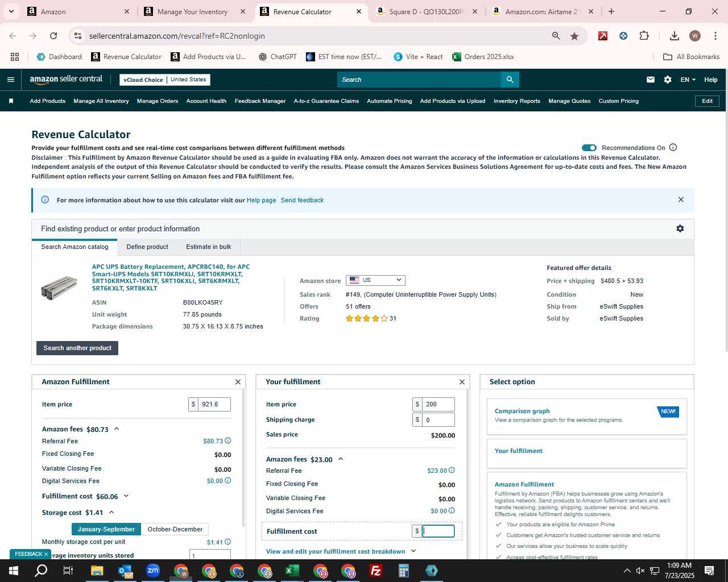
Task: Click info icon beside Amazon Fulfillment Digital Services Fee
Action: 228,480
